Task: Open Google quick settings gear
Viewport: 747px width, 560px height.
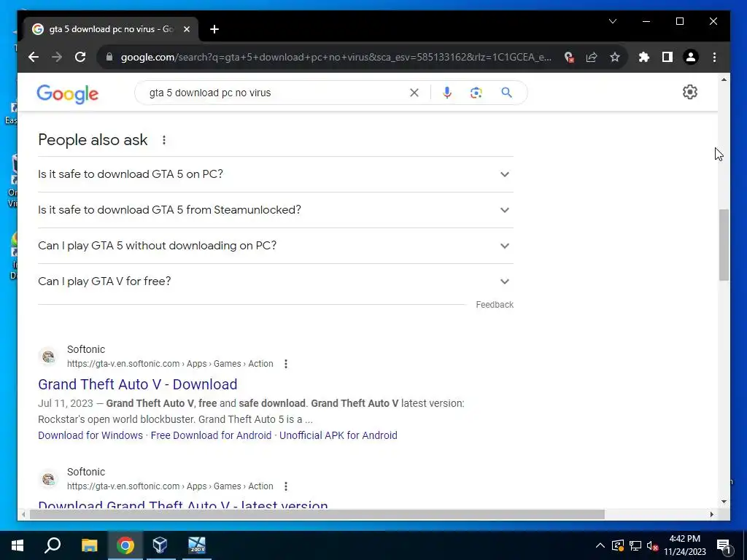Action: (x=690, y=92)
